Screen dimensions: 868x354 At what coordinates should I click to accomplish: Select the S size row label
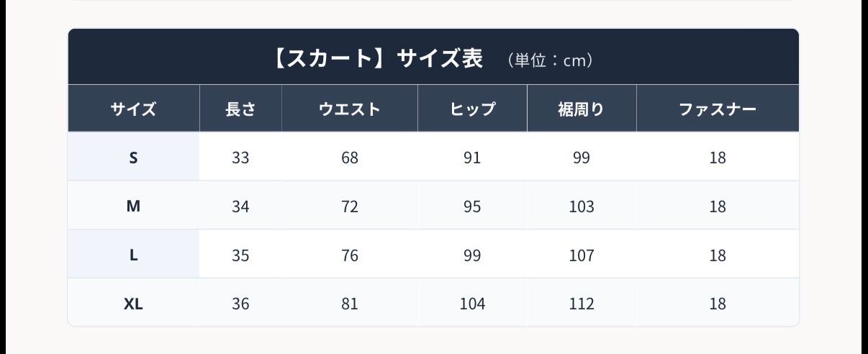click(x=133, y=158)
